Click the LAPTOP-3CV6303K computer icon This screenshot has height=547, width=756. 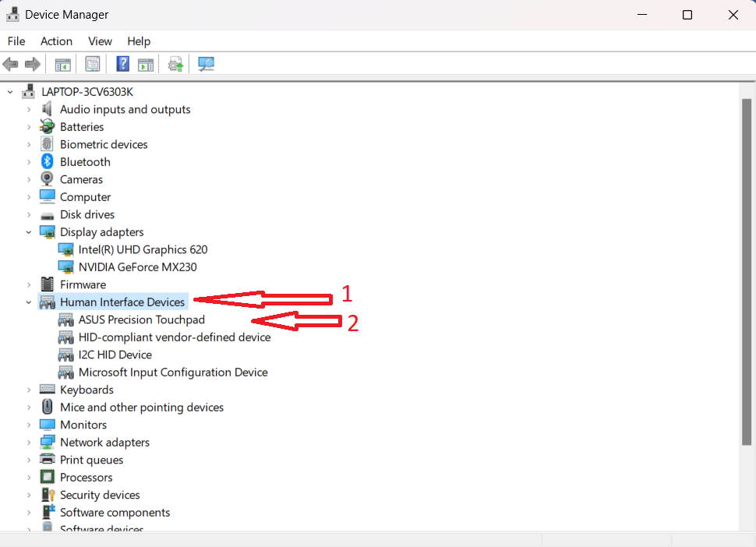28,92
